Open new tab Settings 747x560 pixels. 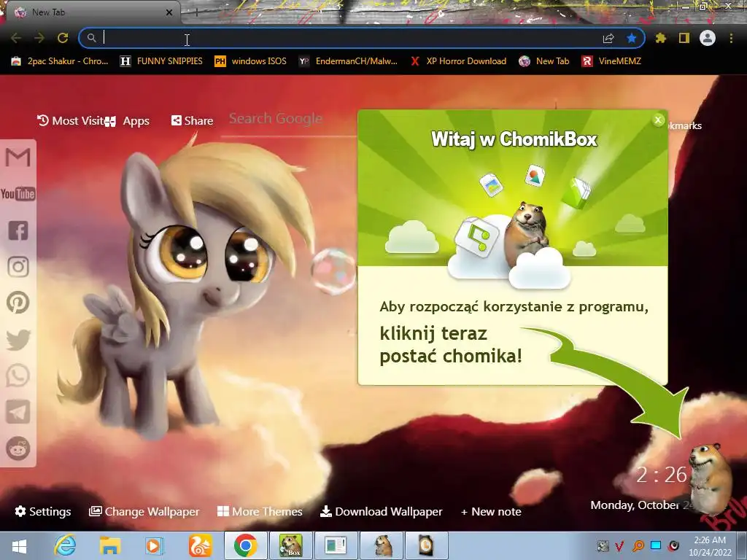coord(43,511)
